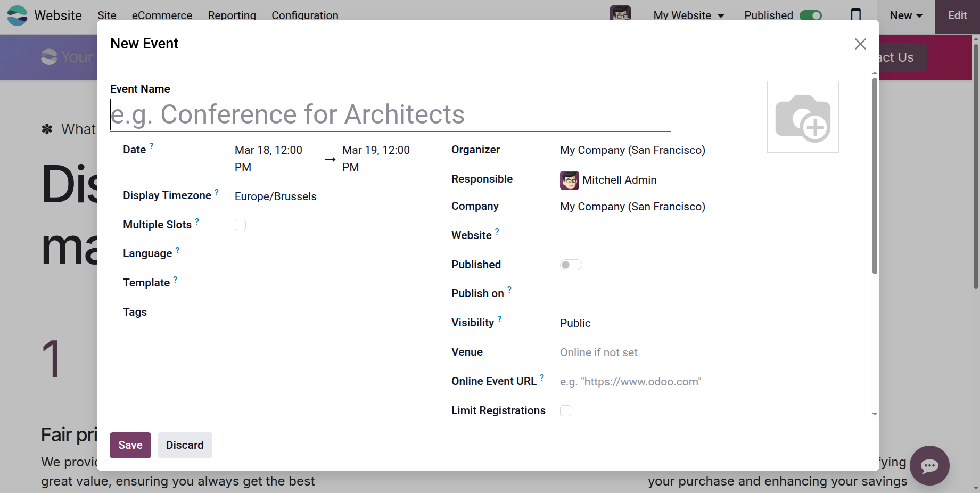
Task: Discard the new event form
Action: (185, 445)
